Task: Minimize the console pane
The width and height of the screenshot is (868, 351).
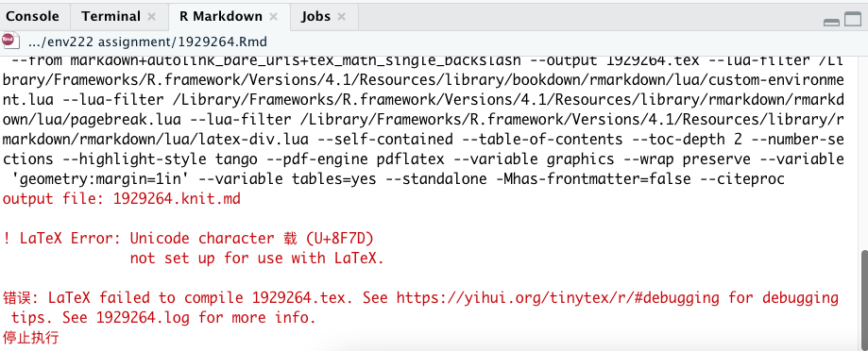Action: click(x=831, y=22)
